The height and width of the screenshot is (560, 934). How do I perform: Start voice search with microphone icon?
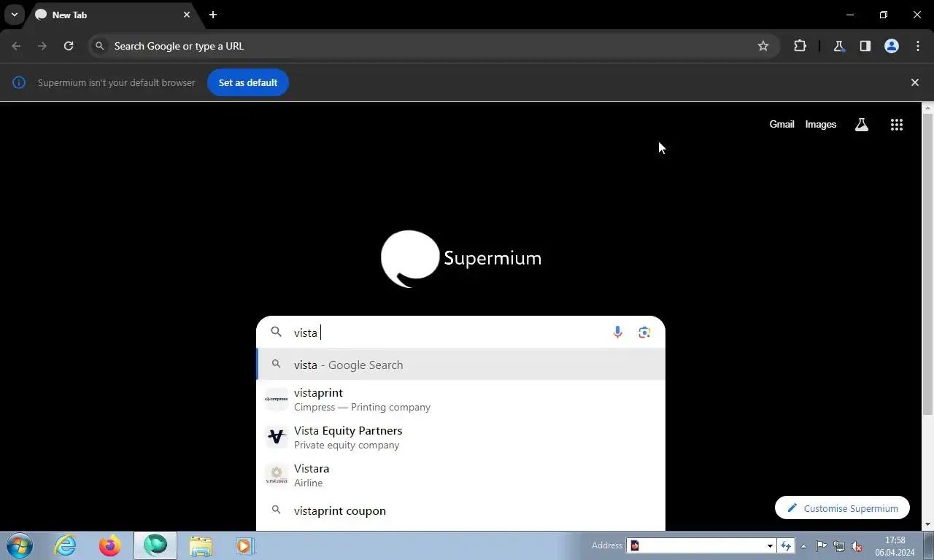pos(618,332)
